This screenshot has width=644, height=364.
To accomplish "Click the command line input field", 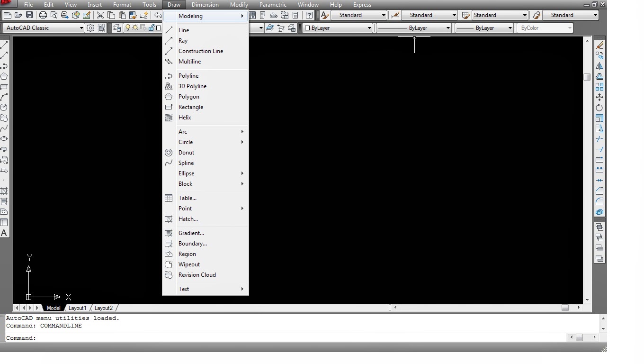I will pyautogui.click(x=286, y=338).
